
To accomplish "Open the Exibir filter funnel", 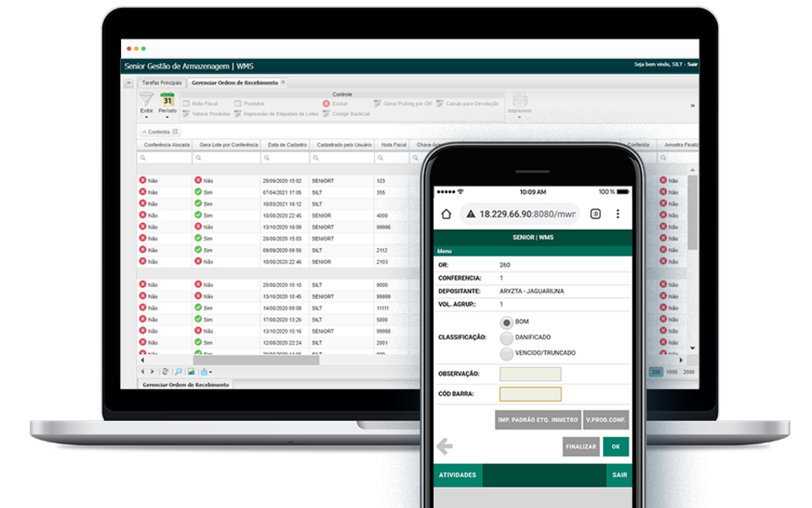I will click(146, 99).
